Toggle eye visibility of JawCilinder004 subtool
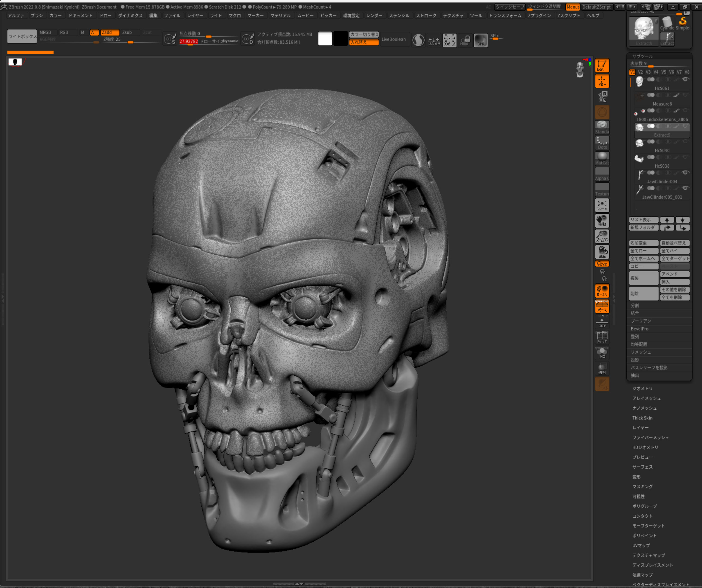Screen dimensions: 702x588 click(x=685, y=173)
